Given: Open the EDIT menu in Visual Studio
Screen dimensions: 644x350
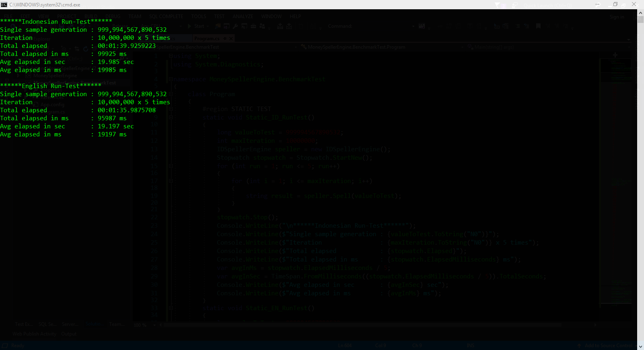Looking at the screenshot, I should pos(25,16).
